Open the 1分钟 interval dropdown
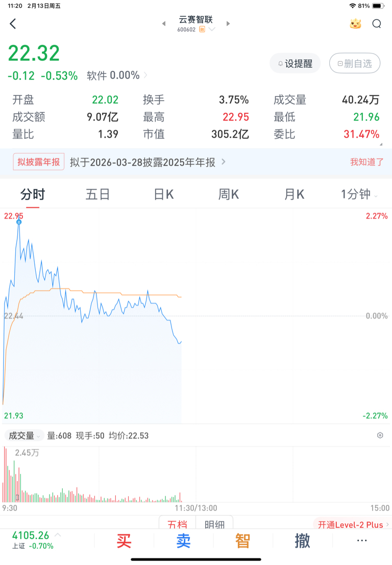The width and height of the screenshot is (392, 565). click(359, 195)
